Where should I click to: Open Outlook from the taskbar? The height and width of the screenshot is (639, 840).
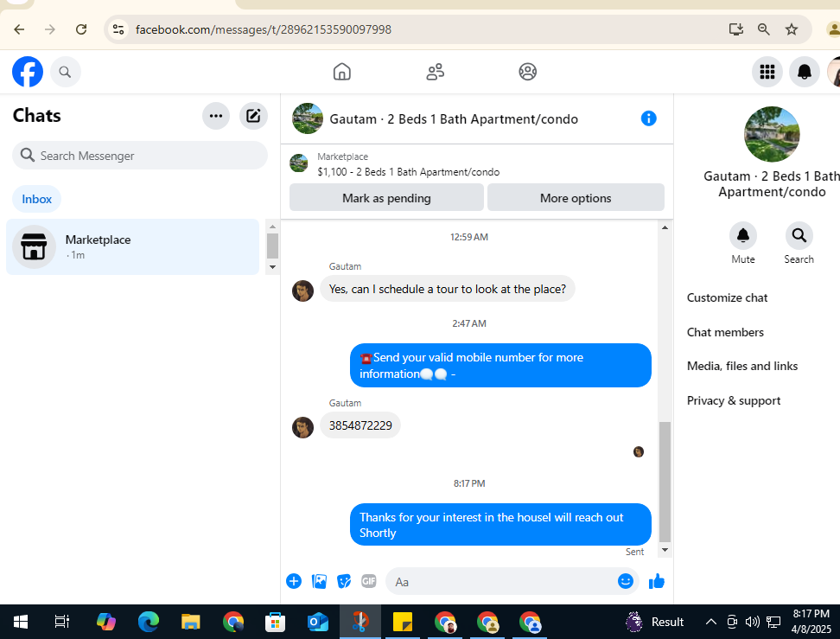(x=318, y=622)
